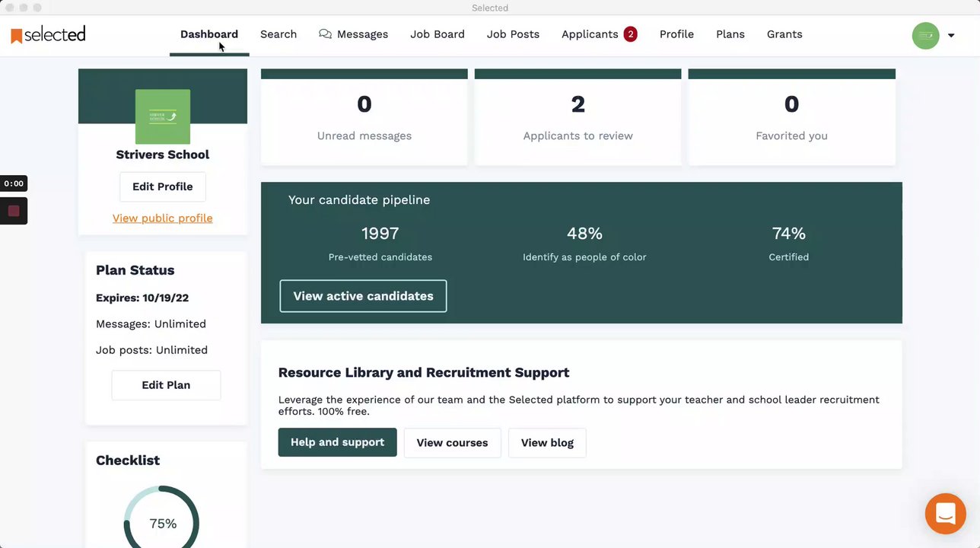Stop the screen recording square button
Viewport: 980px width, 548px height.
pyautogui.click(x=14, y=211)
